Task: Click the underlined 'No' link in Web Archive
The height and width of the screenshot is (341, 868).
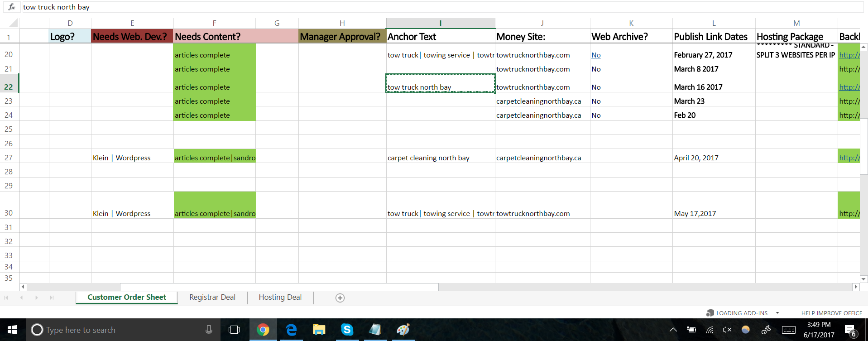Action: point(596,55)
